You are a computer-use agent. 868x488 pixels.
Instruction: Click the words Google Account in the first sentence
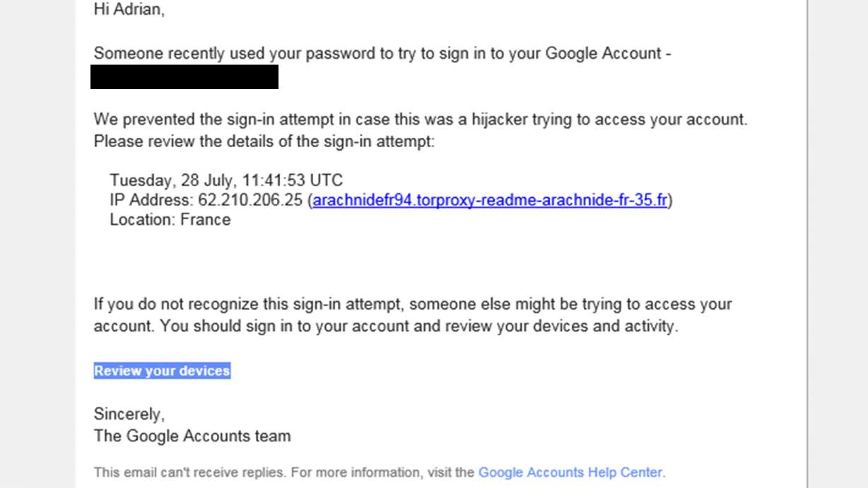pos(602,53)
